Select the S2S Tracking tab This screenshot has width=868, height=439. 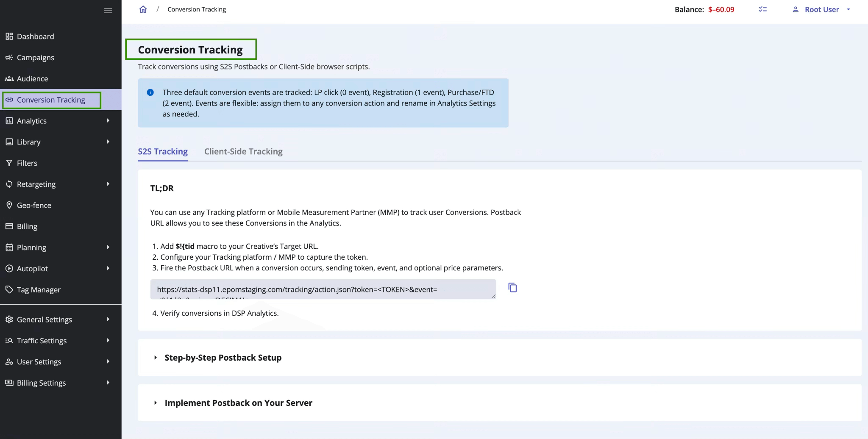[163, 151]
